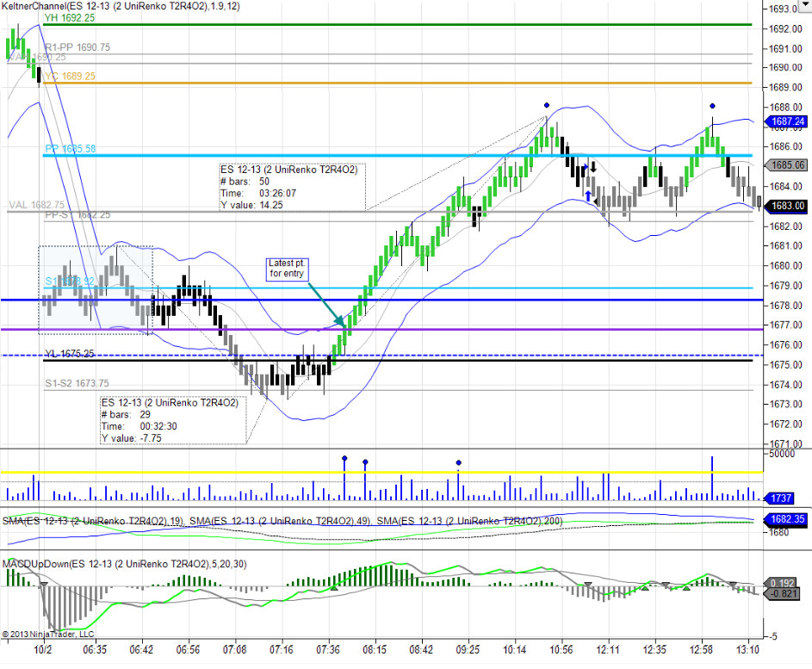Select the 50 bars ruler info box
This screenshot has height=669, width=812.
tap(292, 187)
